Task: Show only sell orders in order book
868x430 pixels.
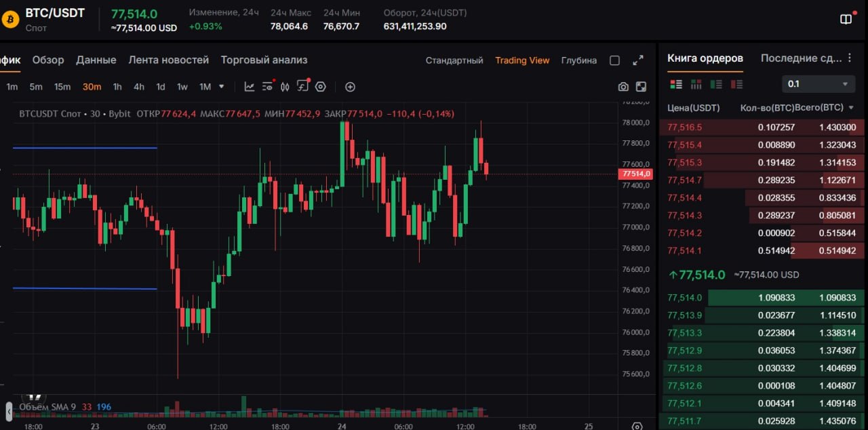Action: tap(736, 84)
